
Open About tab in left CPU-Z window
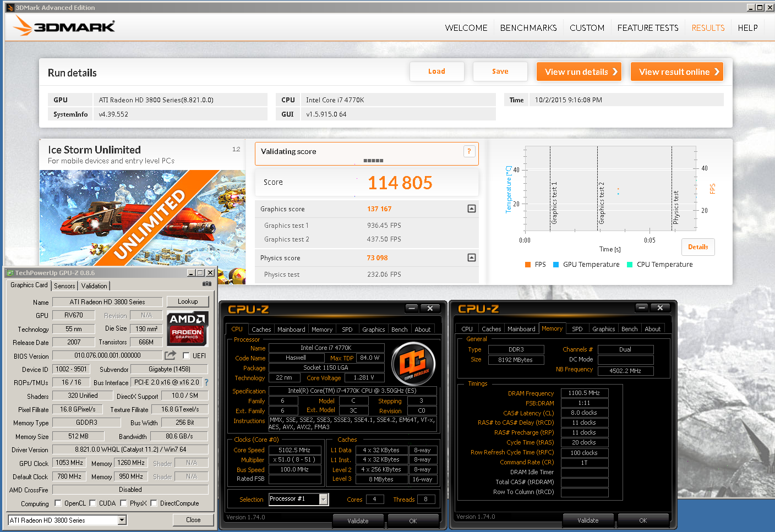point(422,329)
